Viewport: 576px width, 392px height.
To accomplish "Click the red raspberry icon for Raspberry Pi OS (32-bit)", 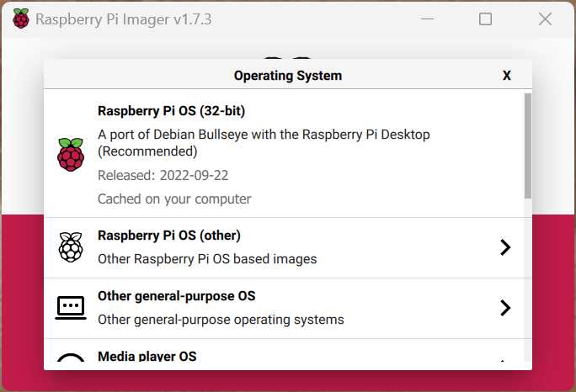I will (71, 155).
